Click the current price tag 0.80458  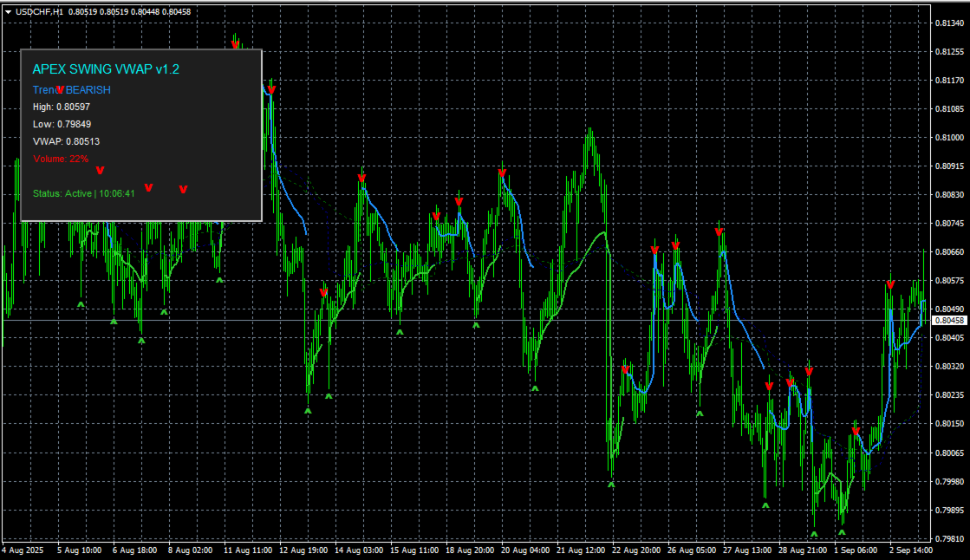pyautogui.click(x=949, y=321)
